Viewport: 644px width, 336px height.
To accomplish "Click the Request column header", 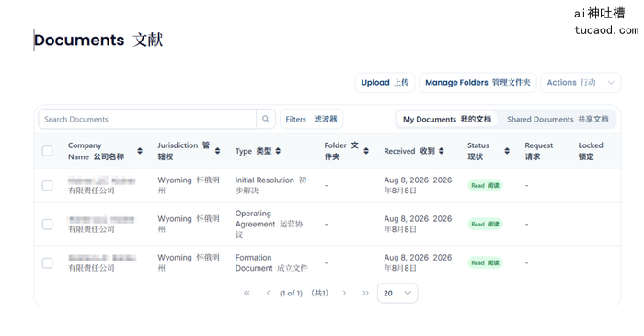I will click(538, 151).
